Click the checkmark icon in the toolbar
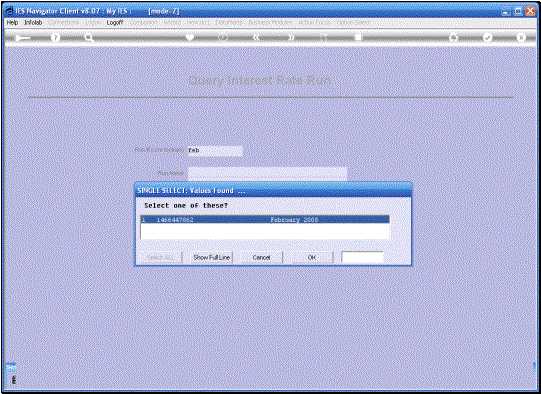The height and width of the screenshot is (394, 541). coord(487,37)
